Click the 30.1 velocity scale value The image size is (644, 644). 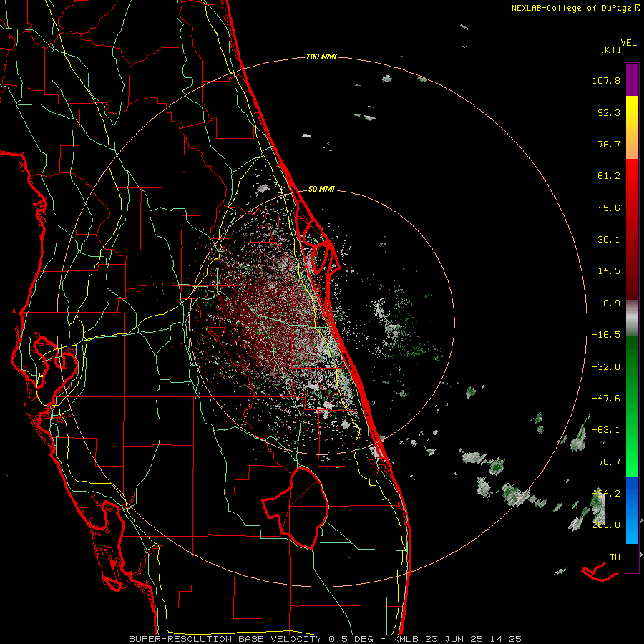[609, 240]
